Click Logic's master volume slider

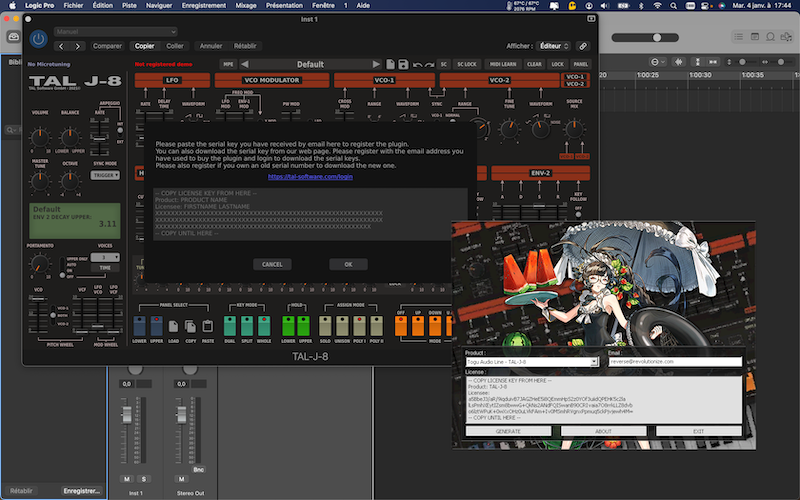point(645,37)
